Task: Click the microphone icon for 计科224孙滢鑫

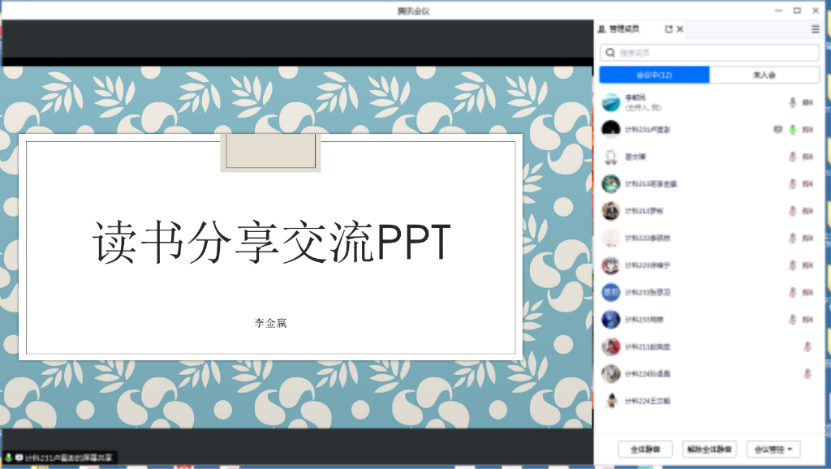Action: tap(806, 373)
